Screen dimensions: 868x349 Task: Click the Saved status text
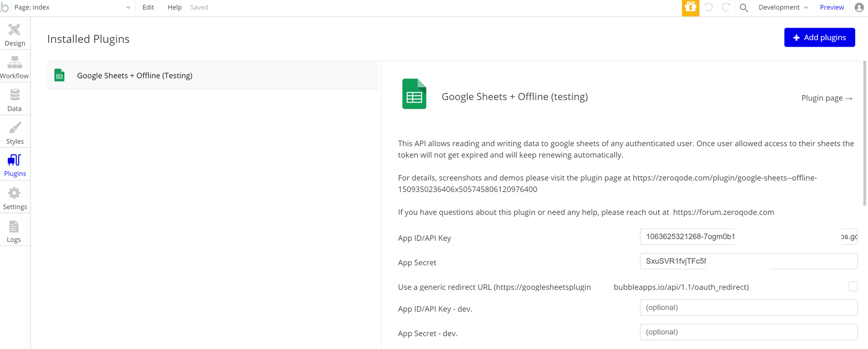[199, 7]
